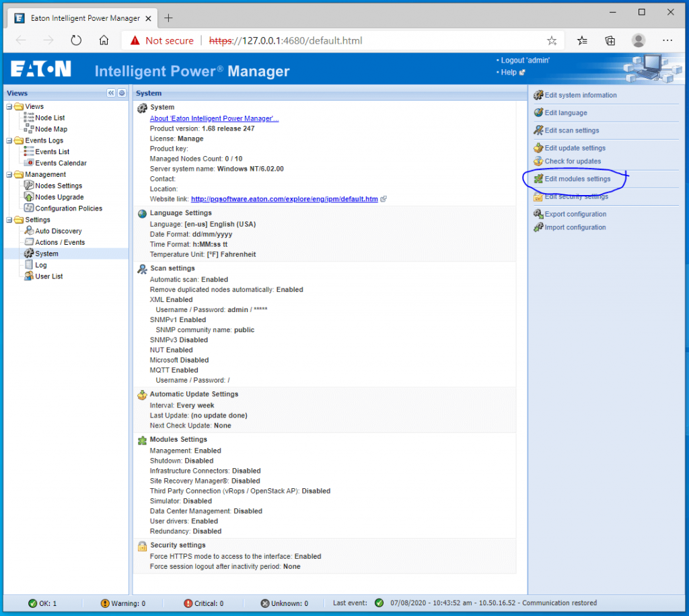The height and width of the screenshot is (616, 689).
Task: Open the Views panel options button
Action: [x=122, y=93]
